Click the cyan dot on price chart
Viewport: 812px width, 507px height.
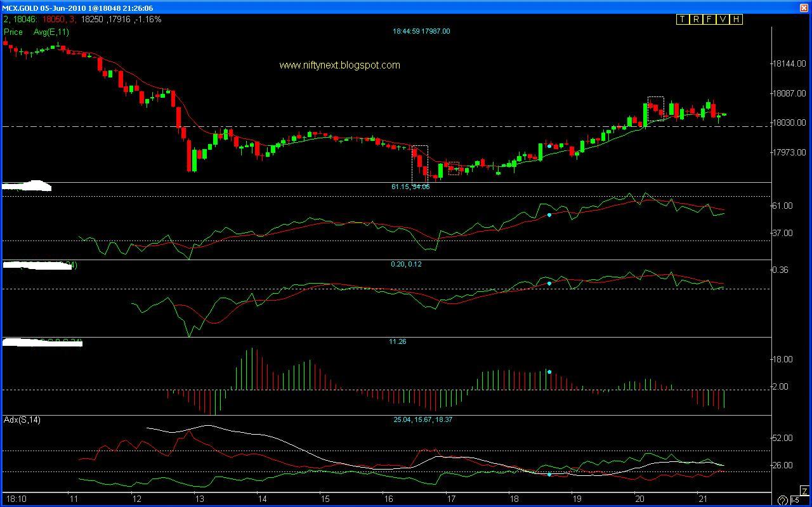click(x=549, y=146)
